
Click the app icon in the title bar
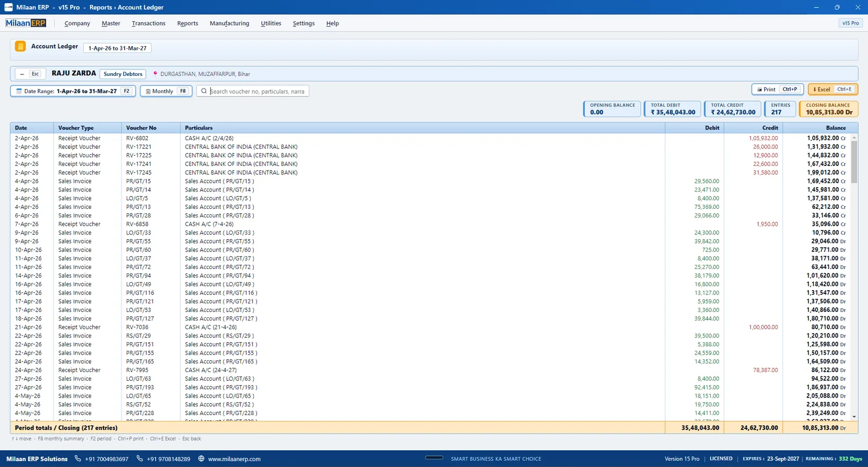coord(8,7)
